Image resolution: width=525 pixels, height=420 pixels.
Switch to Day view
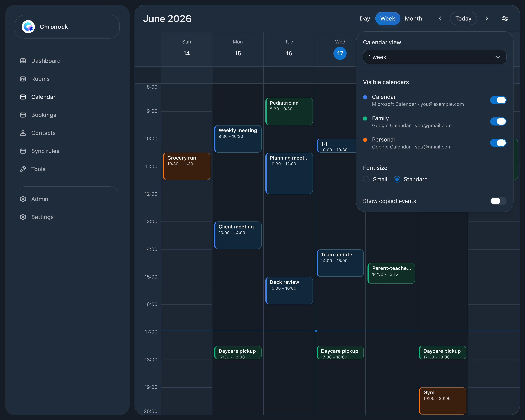click(x=364, y=18)
